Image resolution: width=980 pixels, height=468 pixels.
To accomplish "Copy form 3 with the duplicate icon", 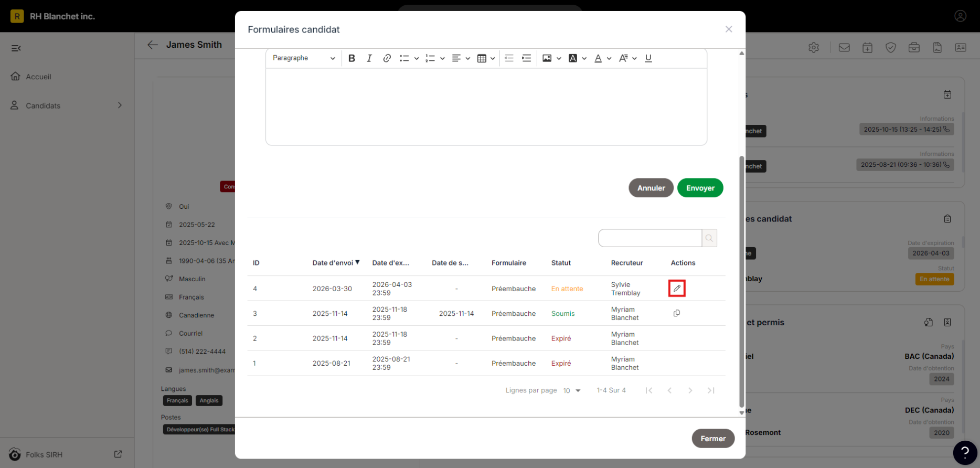I will pyautogui.click(x=677, y=313).
